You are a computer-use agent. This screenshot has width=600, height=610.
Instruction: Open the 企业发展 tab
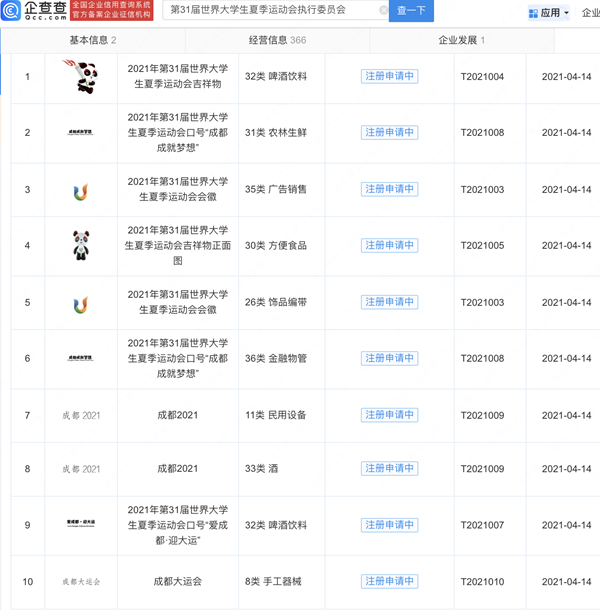coord(461,40)
